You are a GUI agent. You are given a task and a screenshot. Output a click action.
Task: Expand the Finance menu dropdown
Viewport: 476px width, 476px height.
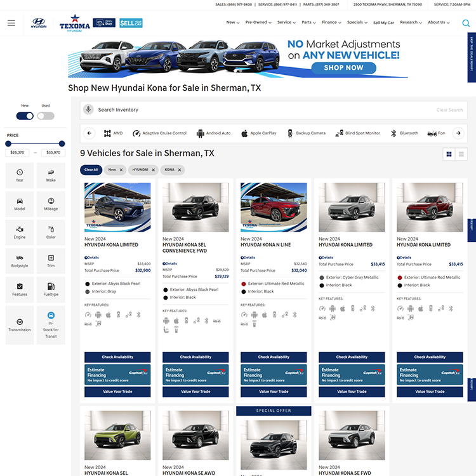(331, 22)
